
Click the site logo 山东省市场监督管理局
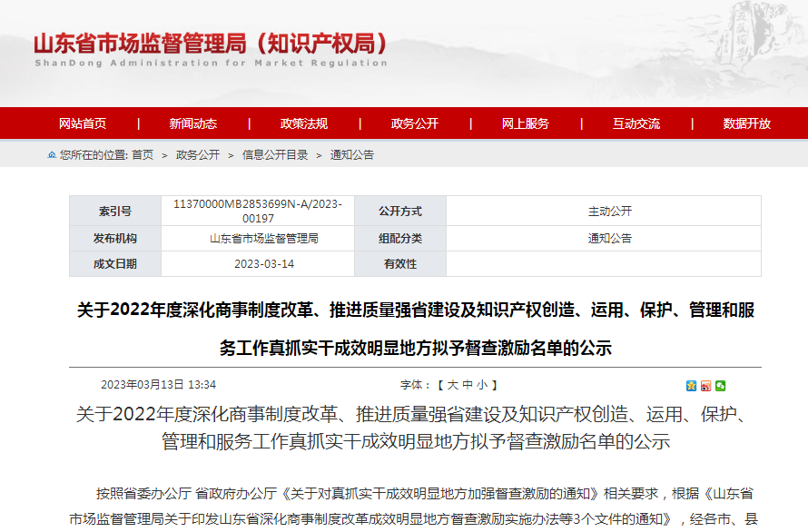click(211, 44)
